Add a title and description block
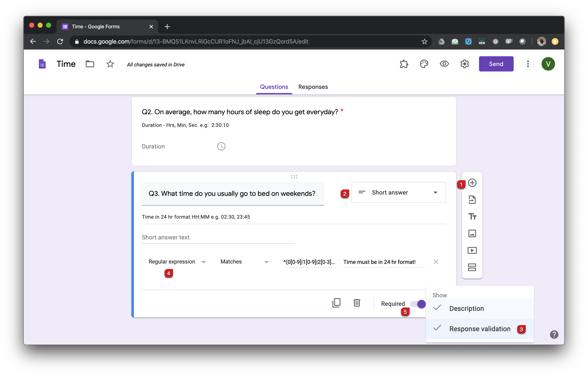Screen dimensions: 588x376 point(472,217)
